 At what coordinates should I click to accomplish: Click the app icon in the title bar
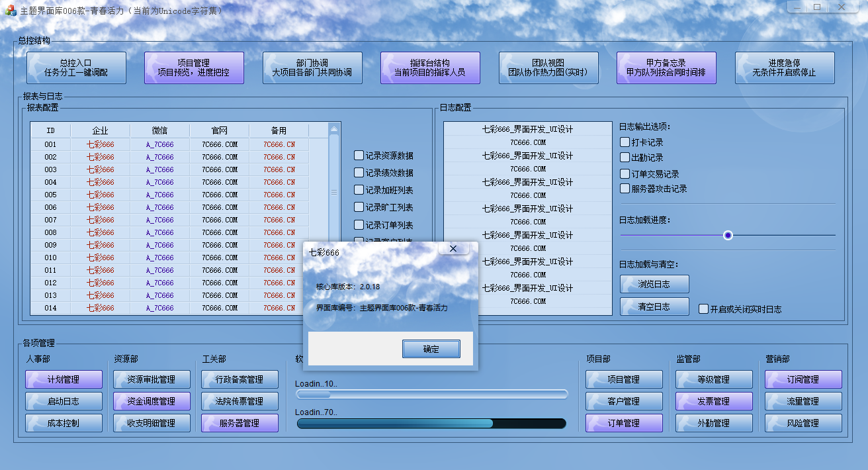click(11, 11)
